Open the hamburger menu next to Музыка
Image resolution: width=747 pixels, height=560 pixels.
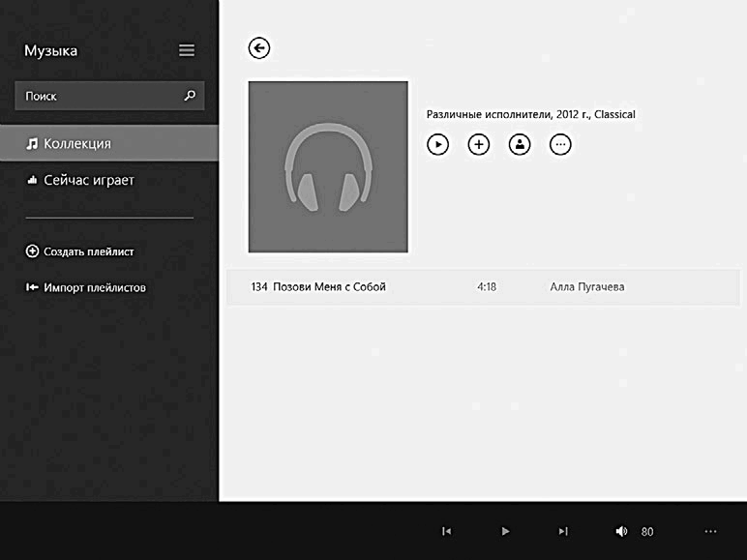tap(187, 50)
